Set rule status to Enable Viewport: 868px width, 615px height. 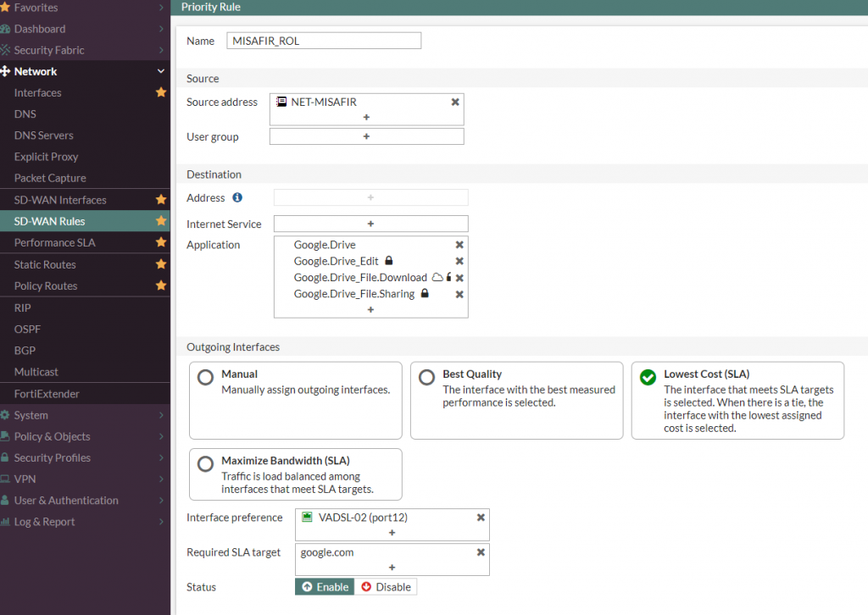325,587
